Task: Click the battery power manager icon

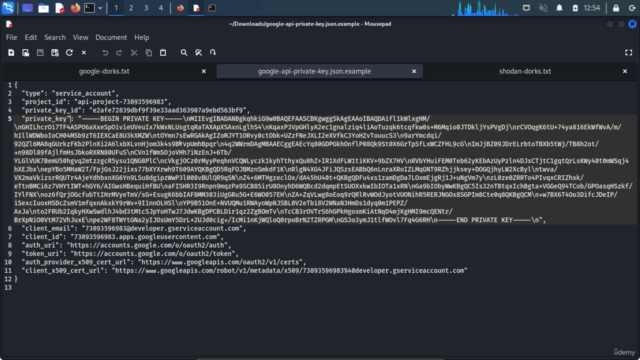Action: (x=575, y=8)
